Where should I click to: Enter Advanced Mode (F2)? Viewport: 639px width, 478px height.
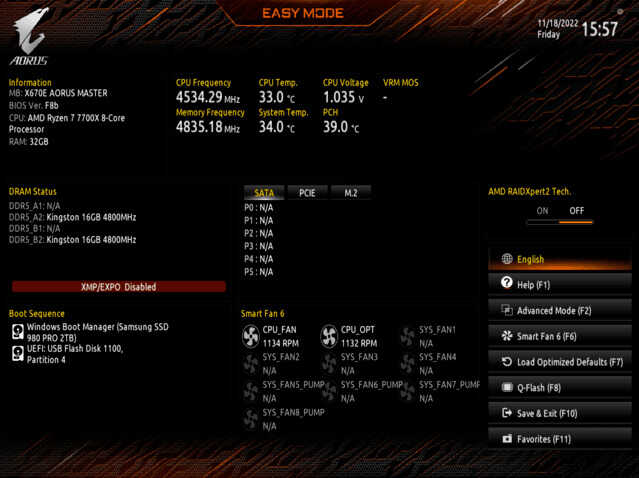tap(560, 310)
